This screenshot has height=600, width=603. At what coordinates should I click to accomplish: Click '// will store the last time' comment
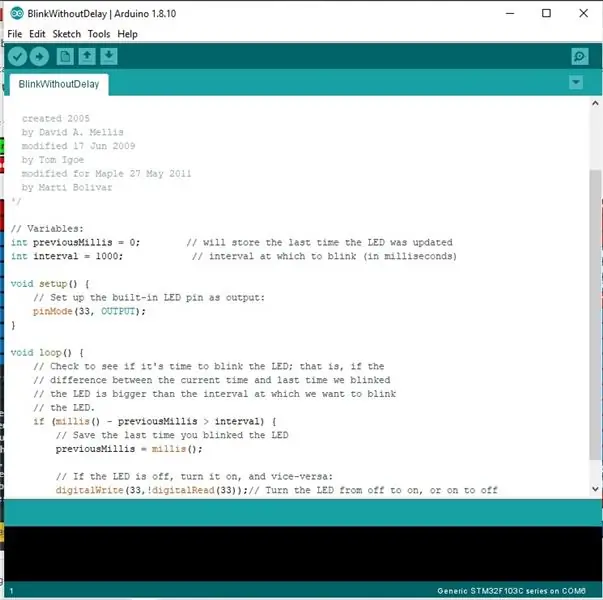[x=320, y=242]
